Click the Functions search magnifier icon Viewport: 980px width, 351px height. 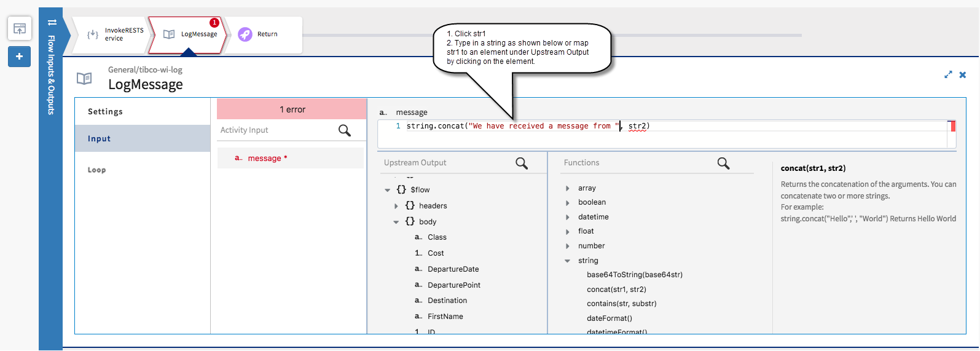tap(723, 163)
